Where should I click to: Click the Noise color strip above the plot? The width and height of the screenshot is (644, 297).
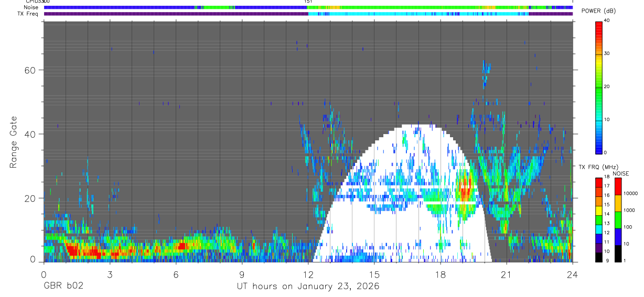[x=308, y=7]
